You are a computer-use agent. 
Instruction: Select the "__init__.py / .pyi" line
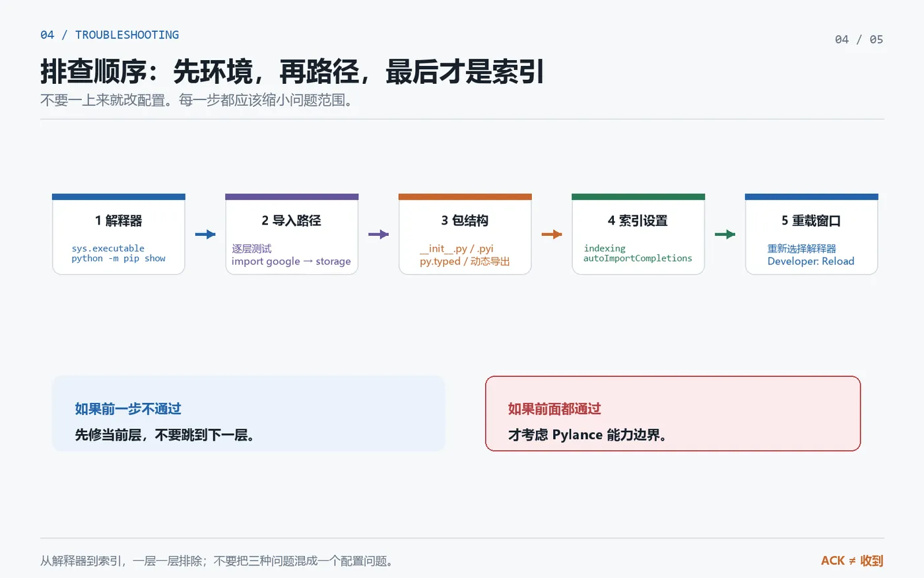[457, 248]
